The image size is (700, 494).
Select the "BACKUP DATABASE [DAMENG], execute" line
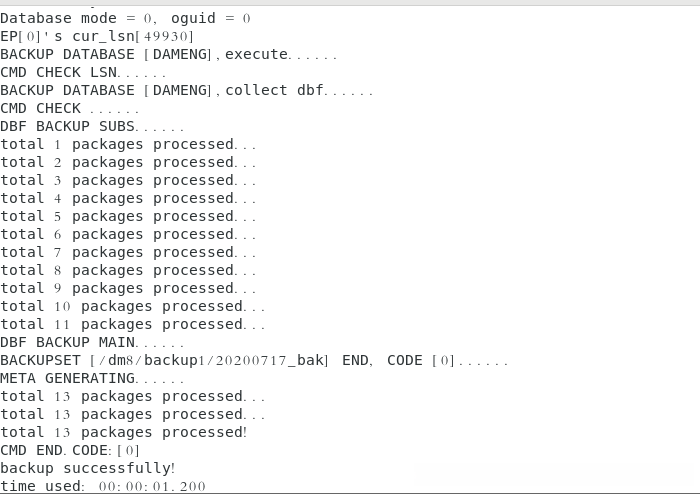[168, 54]
